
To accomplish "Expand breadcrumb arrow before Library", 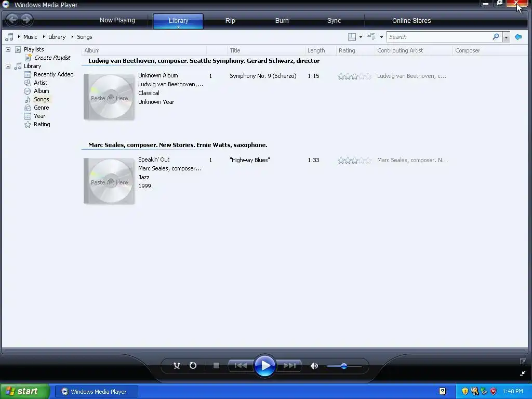I will coord(44,37).
